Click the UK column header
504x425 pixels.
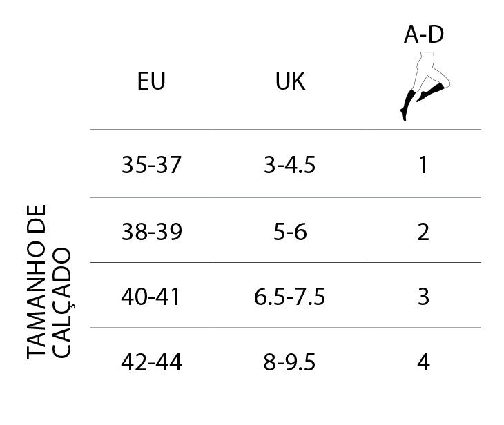click(290, 81)
